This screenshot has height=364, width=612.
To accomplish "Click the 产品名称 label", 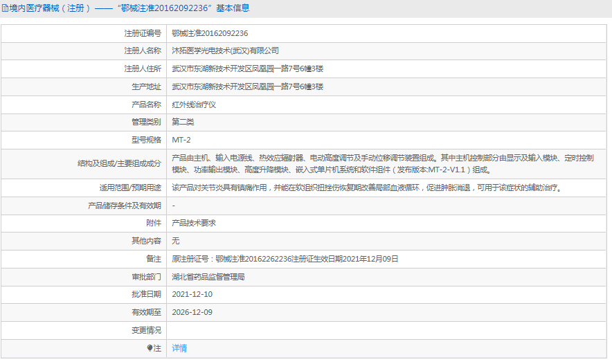I will (x=146, y=104).
